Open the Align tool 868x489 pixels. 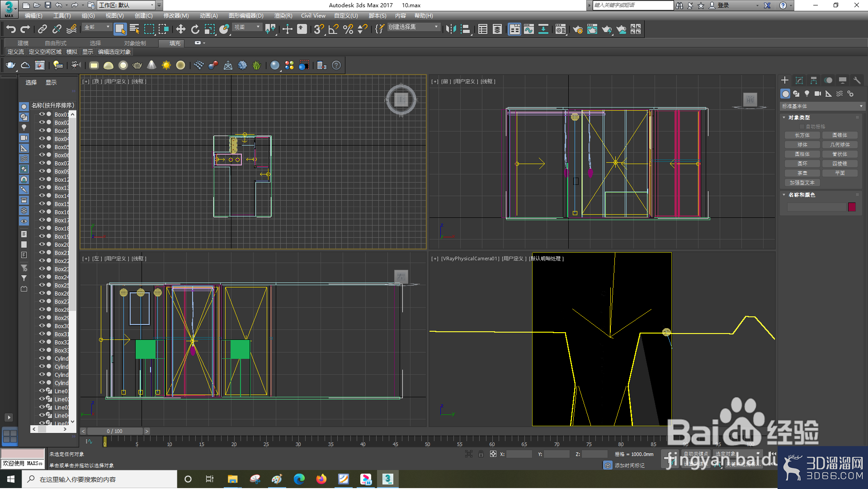point(465,29)
